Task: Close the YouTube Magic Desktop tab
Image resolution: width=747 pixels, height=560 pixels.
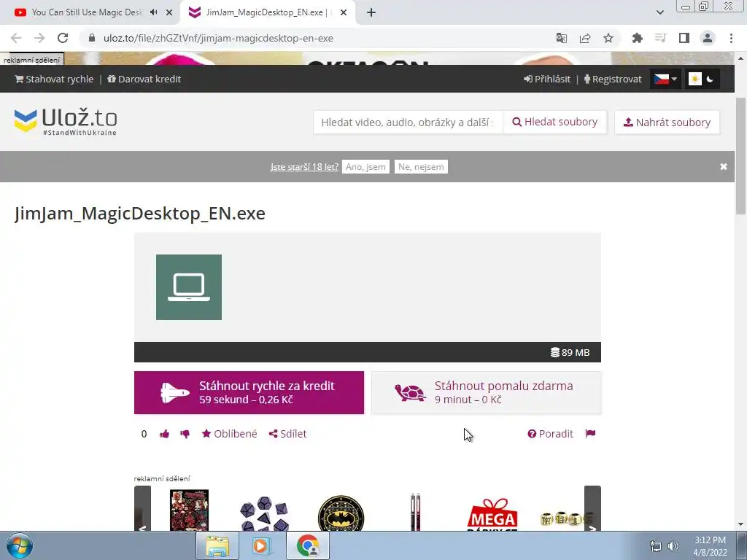Action: 169,12
